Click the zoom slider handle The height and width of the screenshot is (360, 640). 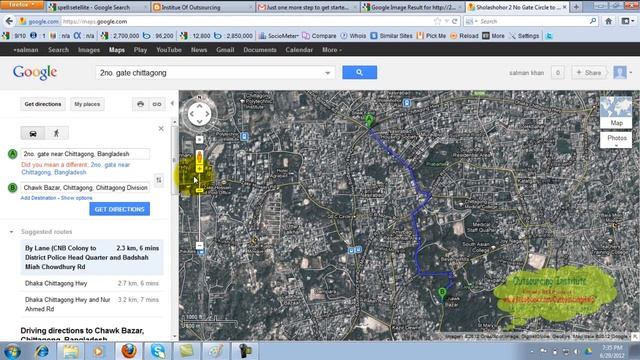tap(200, 190)
